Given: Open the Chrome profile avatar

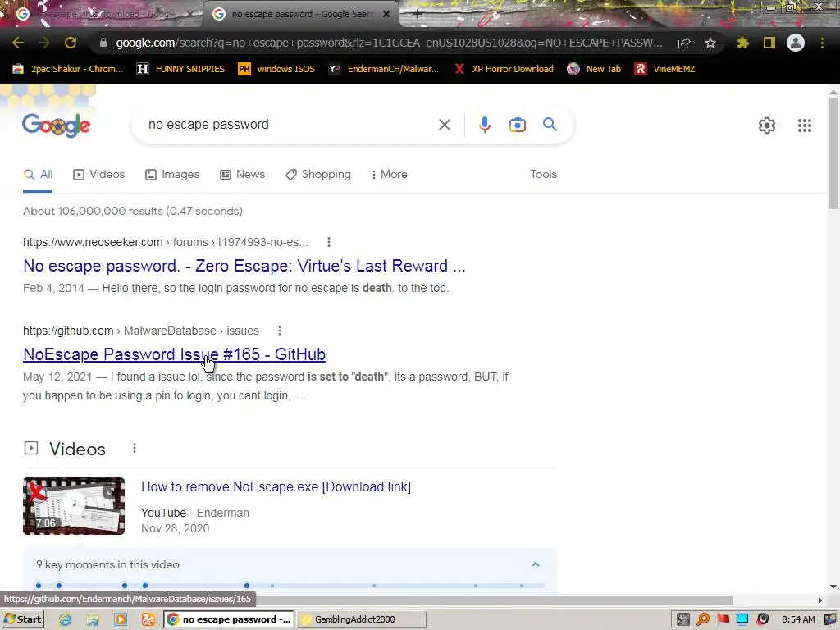Looking at the screenshot, I should tap(796, 43).
